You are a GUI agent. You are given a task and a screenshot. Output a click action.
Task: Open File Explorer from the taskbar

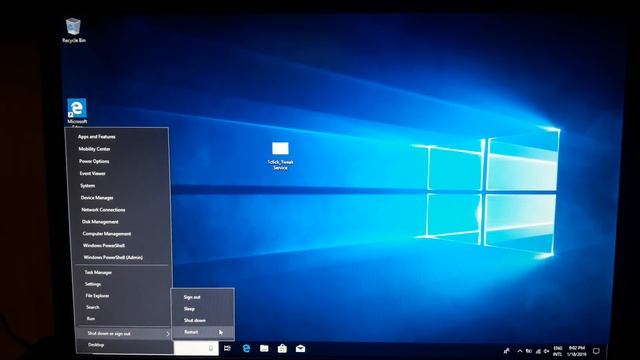pos(264,349)
